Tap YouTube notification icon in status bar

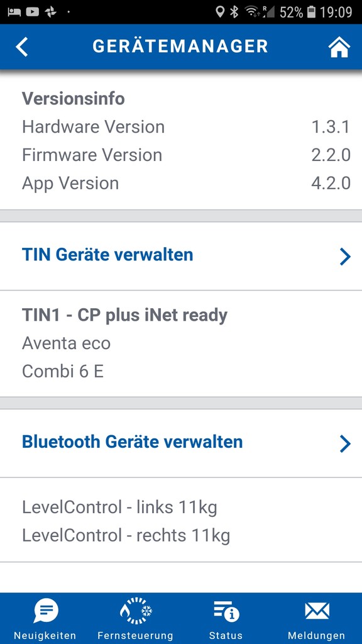pyautogui.click(x=33, y=12)
